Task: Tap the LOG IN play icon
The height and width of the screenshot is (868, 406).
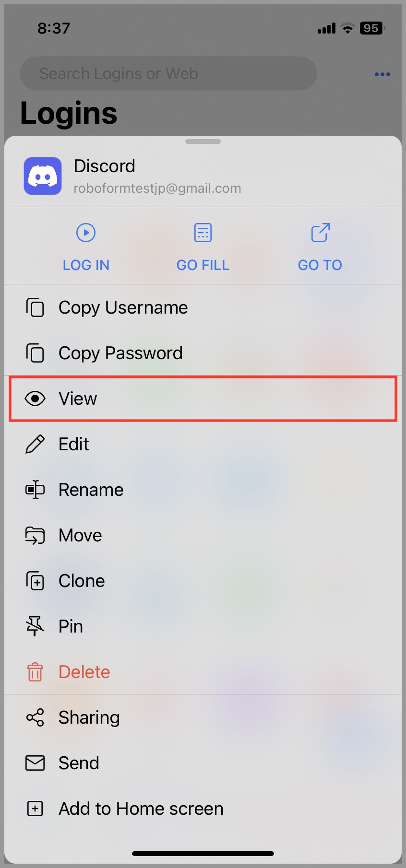Action: coord(86,233)
